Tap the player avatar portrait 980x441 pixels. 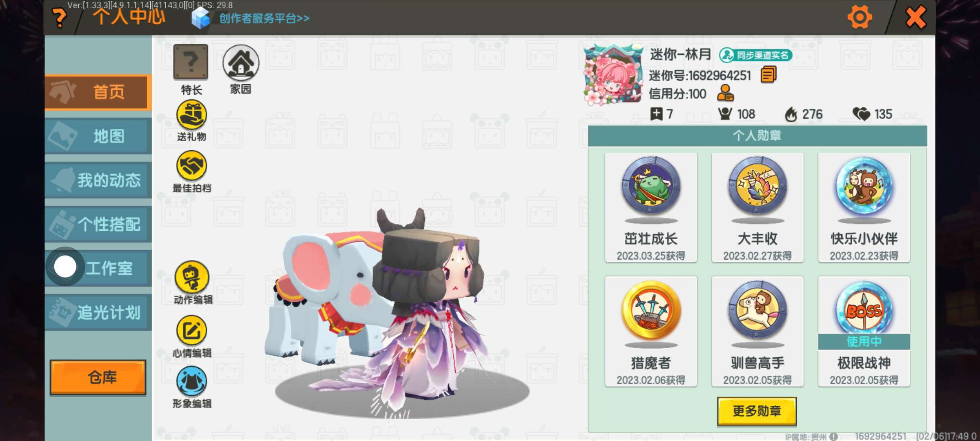[x=613, y=75]
